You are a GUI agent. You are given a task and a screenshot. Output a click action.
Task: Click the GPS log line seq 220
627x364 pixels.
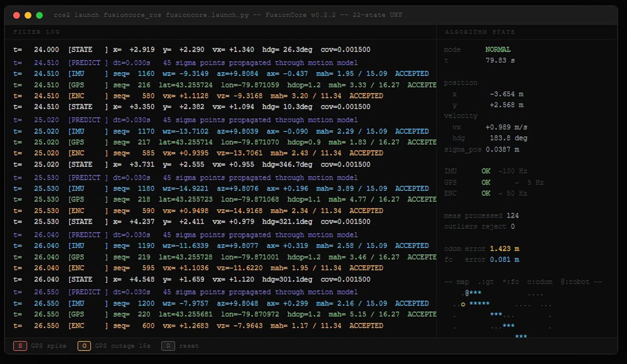(225, 315)
